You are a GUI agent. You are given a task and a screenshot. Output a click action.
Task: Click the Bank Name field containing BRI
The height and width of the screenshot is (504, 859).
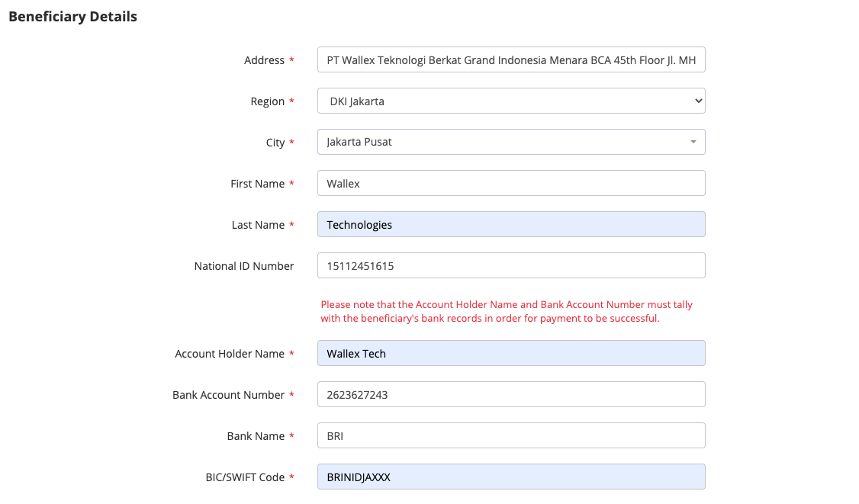(x=511, y=435)
